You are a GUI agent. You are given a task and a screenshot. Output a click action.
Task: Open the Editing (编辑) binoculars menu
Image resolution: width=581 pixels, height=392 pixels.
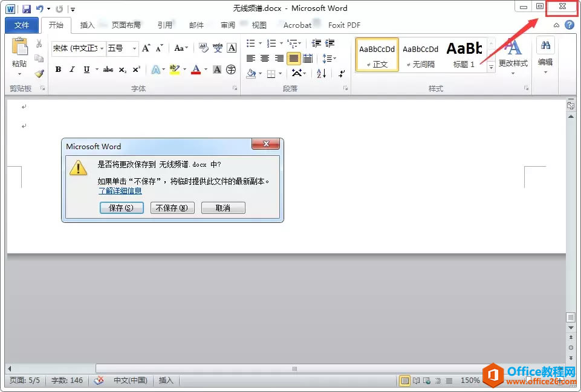coord(545,55)
